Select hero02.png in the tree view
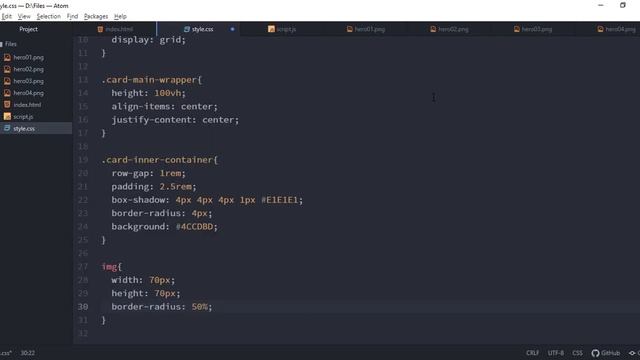Image resolution: width=640 pixels, height=360 pixels. pyautogui.click(x=28, y=69)
